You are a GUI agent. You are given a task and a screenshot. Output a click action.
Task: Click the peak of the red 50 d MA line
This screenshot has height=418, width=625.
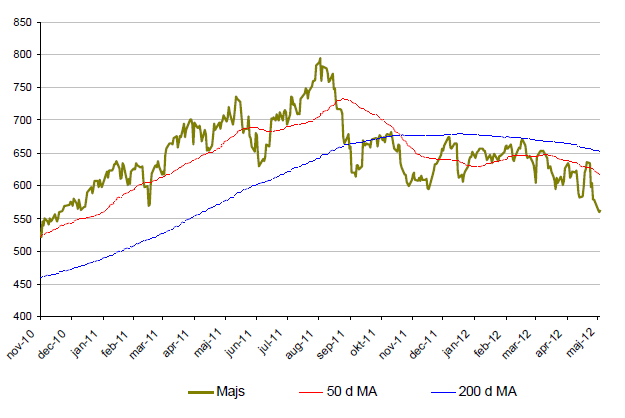pyautogui.click(x=341, y=98)
